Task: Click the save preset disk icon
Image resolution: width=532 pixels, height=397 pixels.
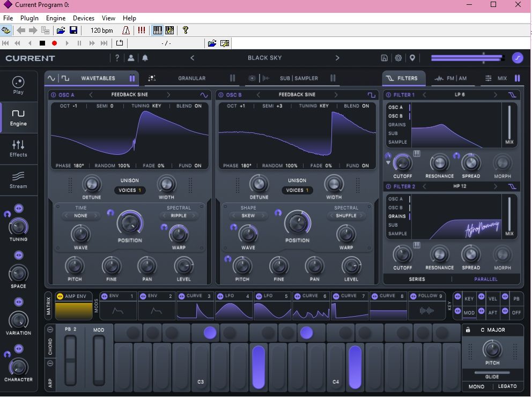Action: tap(384, 58)
